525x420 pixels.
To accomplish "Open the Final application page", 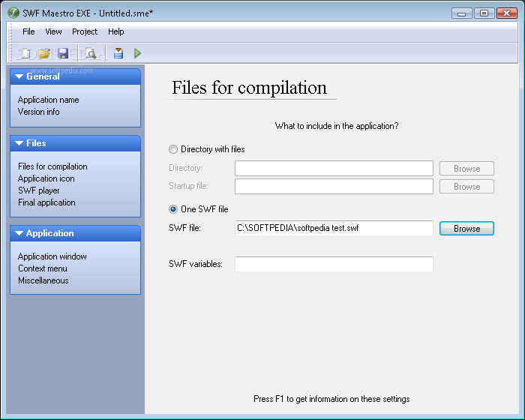I will click(46, 202).
